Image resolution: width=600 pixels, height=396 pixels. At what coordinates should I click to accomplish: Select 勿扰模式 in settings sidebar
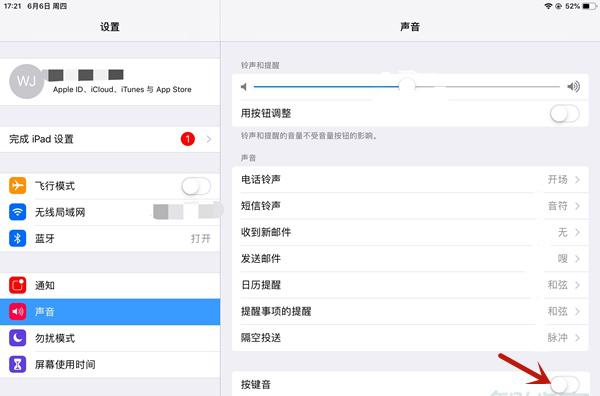[110, 338]
